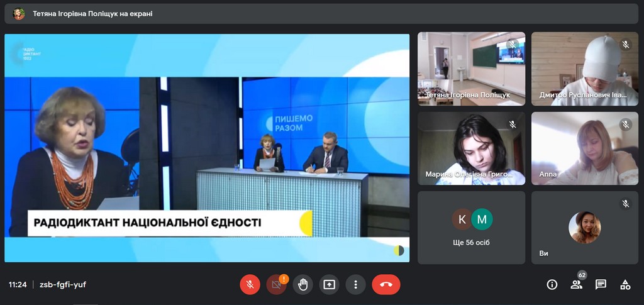Open the three-dot more options menu
The image size is (644, 305).
[x=355, y=284]
